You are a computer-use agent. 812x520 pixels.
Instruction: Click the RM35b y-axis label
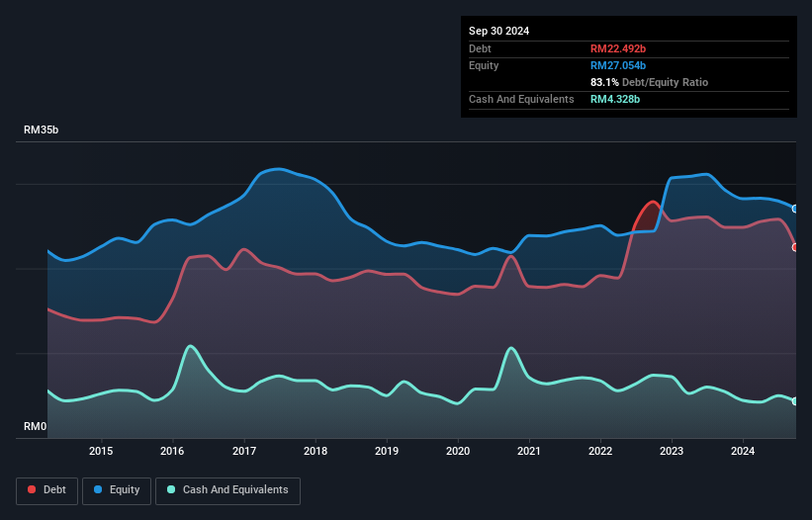click(x=41, y=130)
